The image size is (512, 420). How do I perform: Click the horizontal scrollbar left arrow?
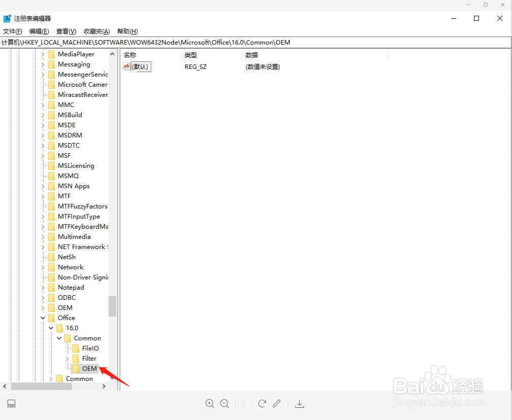[5, 386]
